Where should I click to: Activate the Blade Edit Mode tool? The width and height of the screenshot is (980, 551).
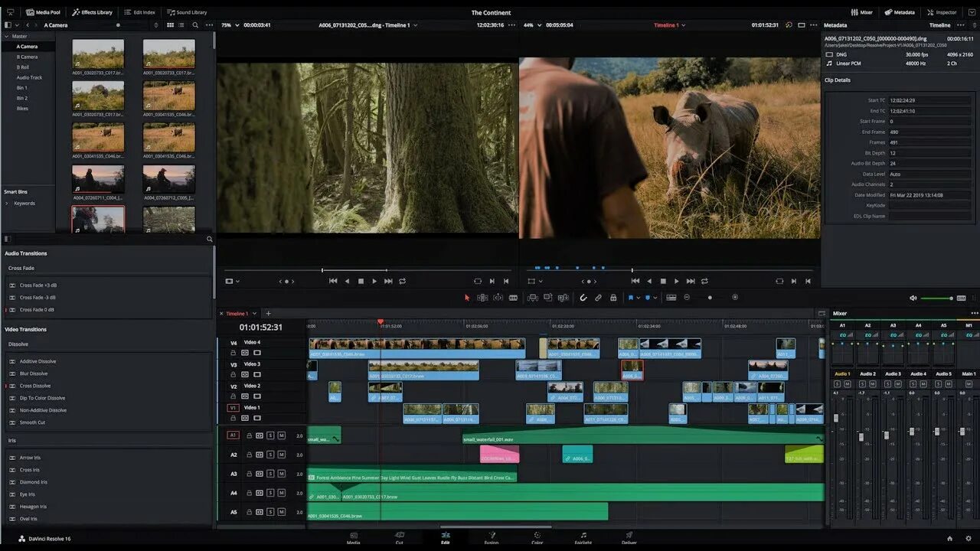coord(513,298)
